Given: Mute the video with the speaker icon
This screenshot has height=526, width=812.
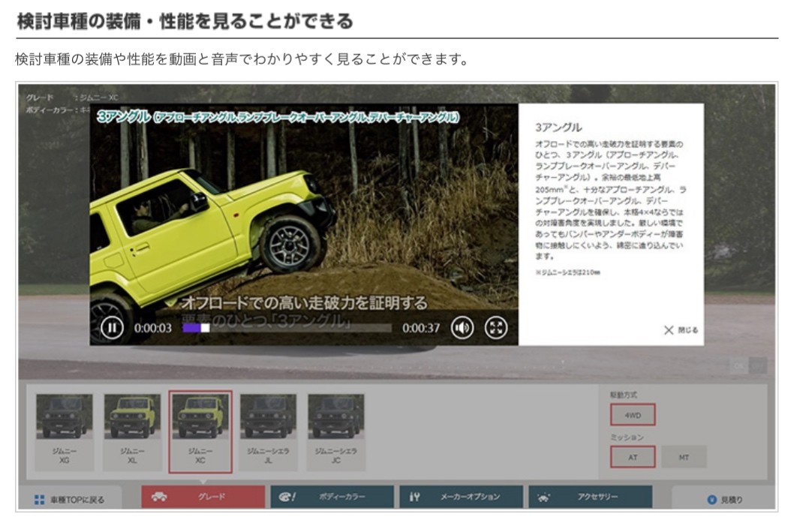Looking at the screenshot, I should [x=462, y=328].
